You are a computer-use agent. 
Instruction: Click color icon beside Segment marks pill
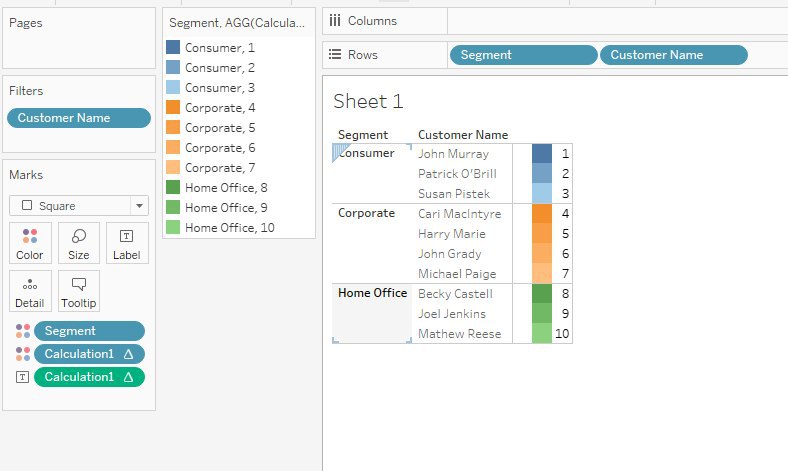point(23,331)
